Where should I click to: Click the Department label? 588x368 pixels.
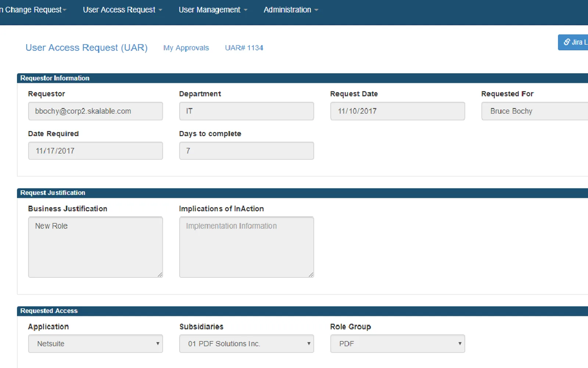click(200, 94)
